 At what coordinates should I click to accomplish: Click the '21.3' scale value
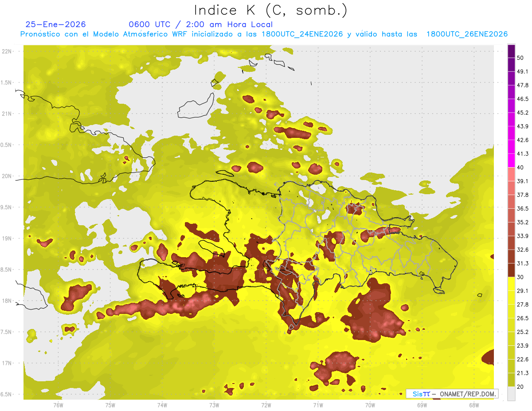point(522,373)
